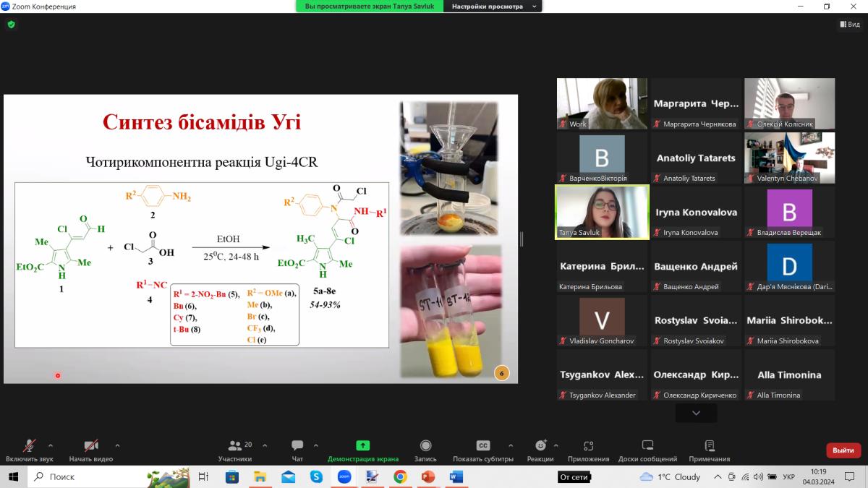Start recording with the Record icon
This screenshot has width=868, height=488.
(425, 446)
